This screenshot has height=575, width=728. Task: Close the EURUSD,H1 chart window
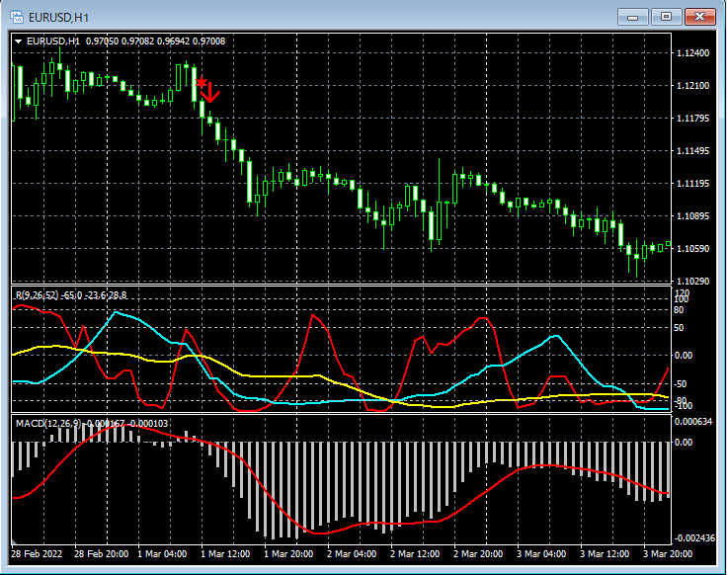699,16
